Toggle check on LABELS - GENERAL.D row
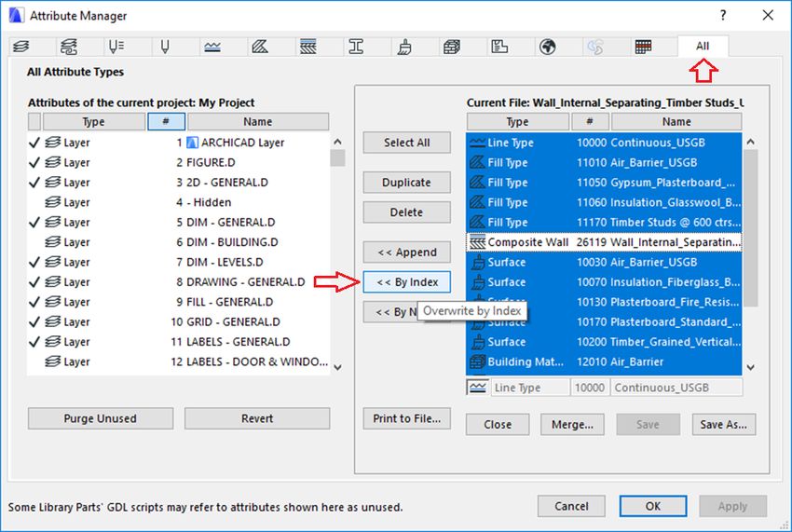This screenshot has width=792, height=532. 34,342
